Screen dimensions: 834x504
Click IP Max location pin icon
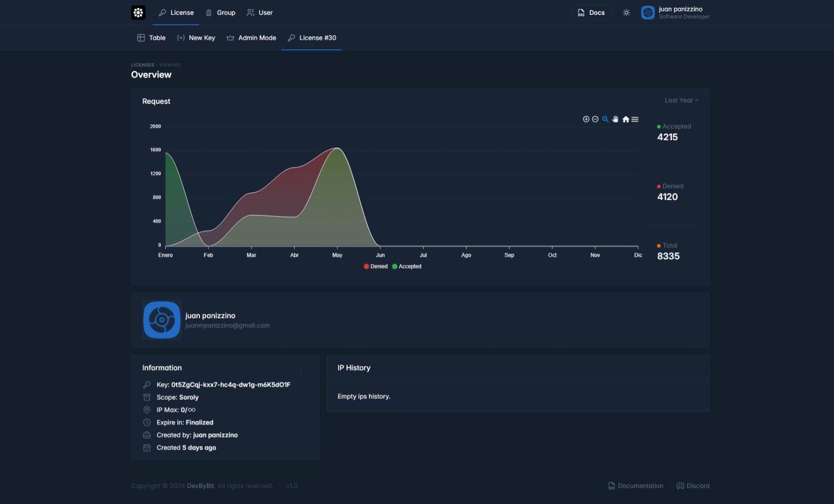click(147, 410)
